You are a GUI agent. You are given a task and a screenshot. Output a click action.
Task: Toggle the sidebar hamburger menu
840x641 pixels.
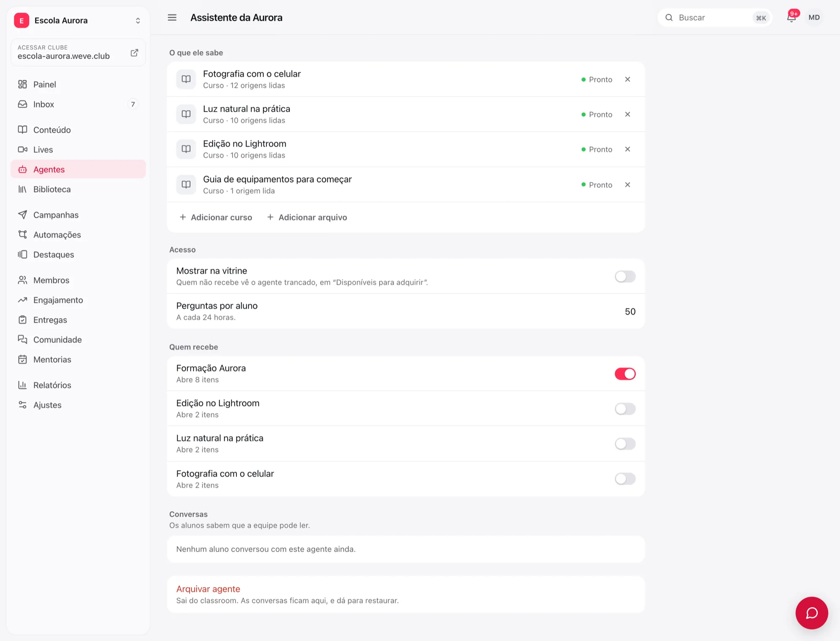[172, 18]
